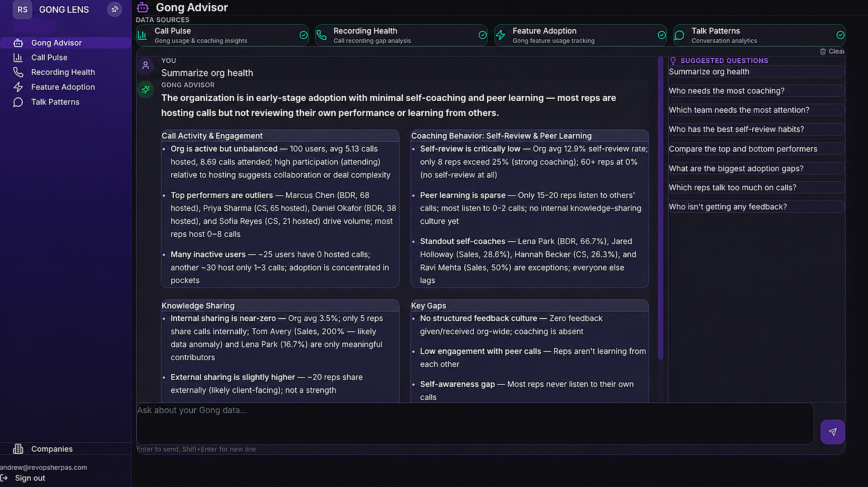Click the Feature Adoption lightning sidebar icon
868x487 pixels.
(18, 87)
